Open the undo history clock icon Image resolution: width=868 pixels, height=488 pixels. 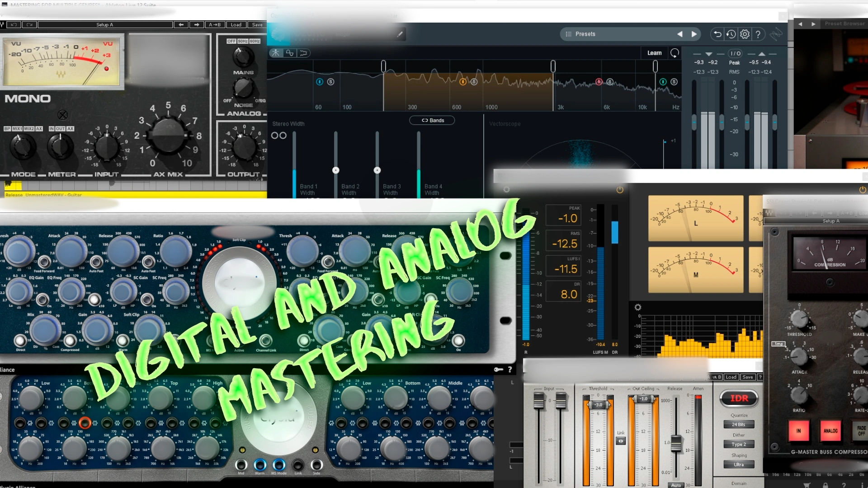coord(731,34)
